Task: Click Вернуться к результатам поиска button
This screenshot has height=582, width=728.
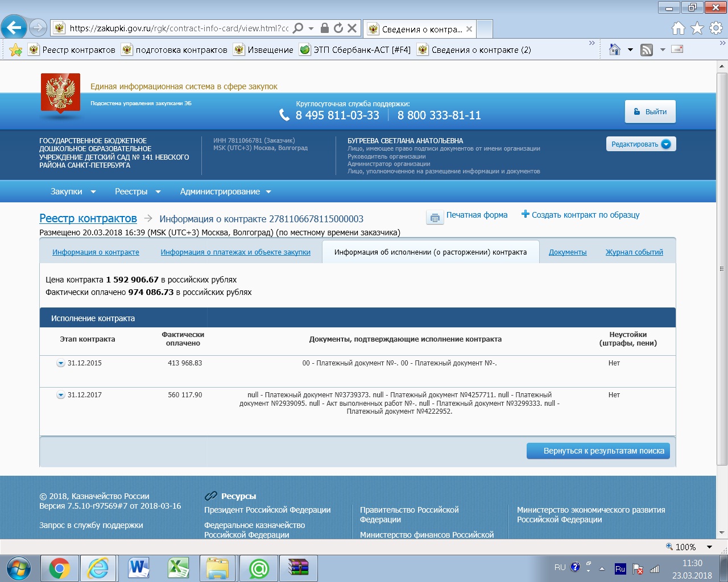Action: tap(598, 451)
